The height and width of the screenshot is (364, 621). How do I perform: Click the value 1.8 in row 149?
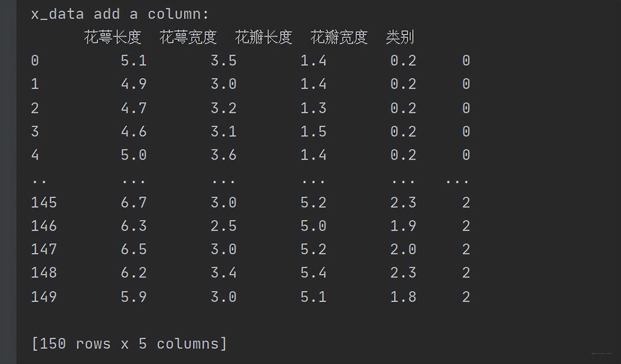point(403,297)
